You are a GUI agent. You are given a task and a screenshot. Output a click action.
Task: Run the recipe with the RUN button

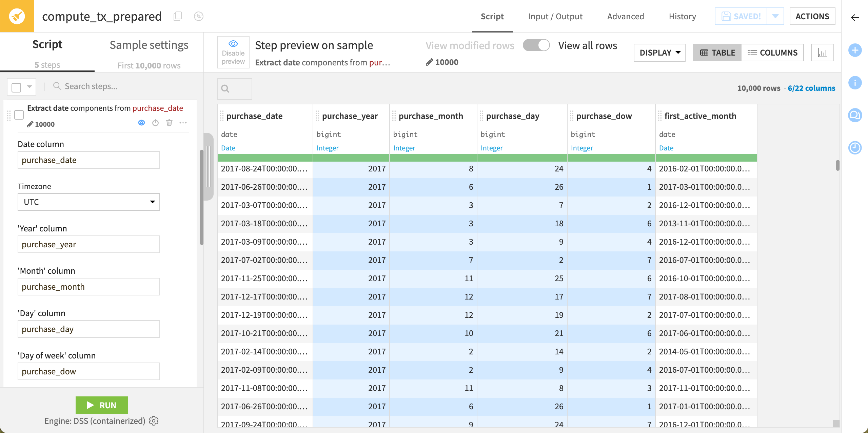click(x=101, y=405)
